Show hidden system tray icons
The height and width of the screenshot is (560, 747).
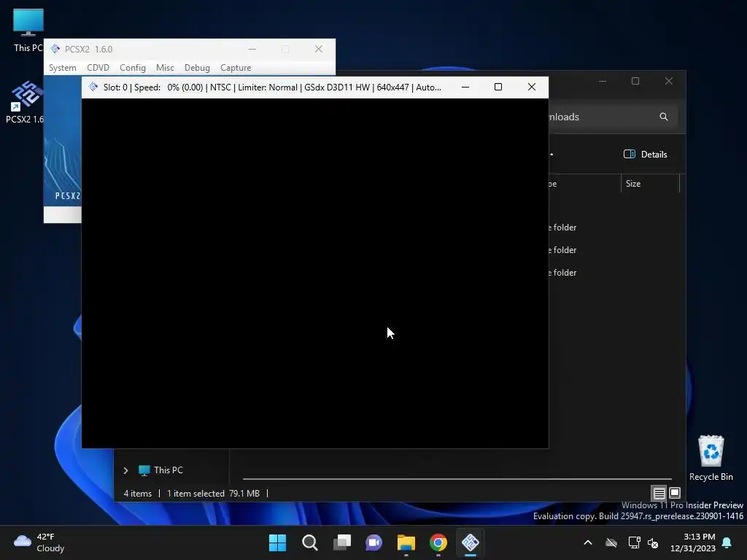click(588, 542)
